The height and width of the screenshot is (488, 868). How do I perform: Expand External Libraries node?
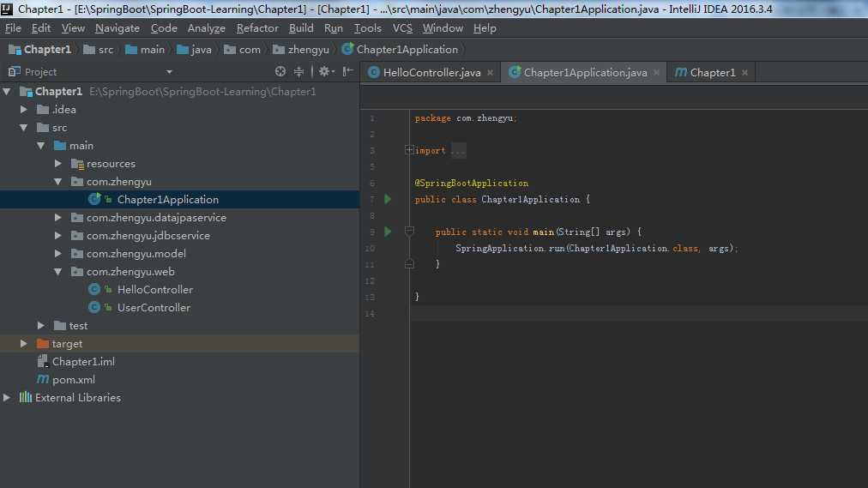tap(7, 397)
